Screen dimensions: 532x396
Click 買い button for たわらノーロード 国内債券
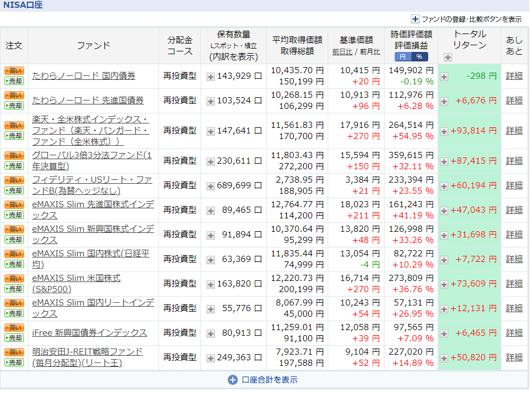pos(14,70)
